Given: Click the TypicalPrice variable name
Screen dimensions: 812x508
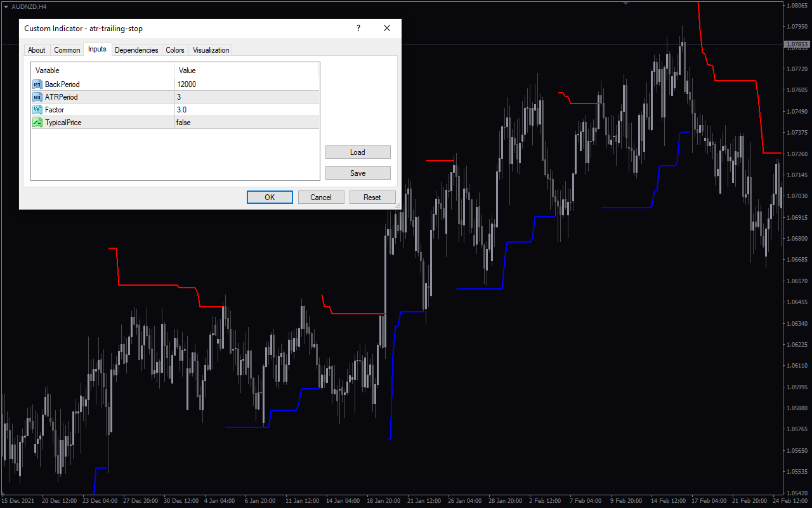Looking at the screenshot, I should (x=63, y=123).
